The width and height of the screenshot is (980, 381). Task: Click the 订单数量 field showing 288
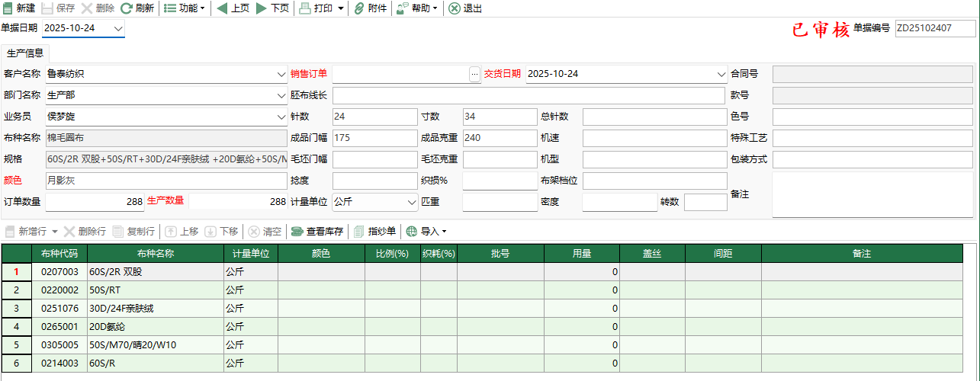(x=95, y=202)
